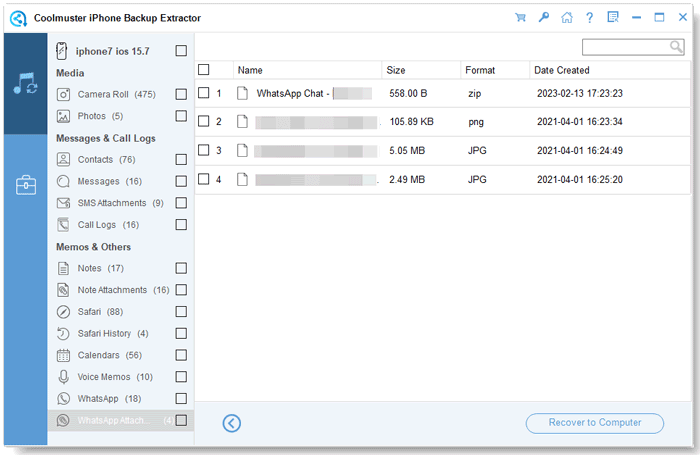Screen dimensions: 700x455
Task: Check row 1 WhatsApp Chat file checkbox
Action: pos(204,92)
